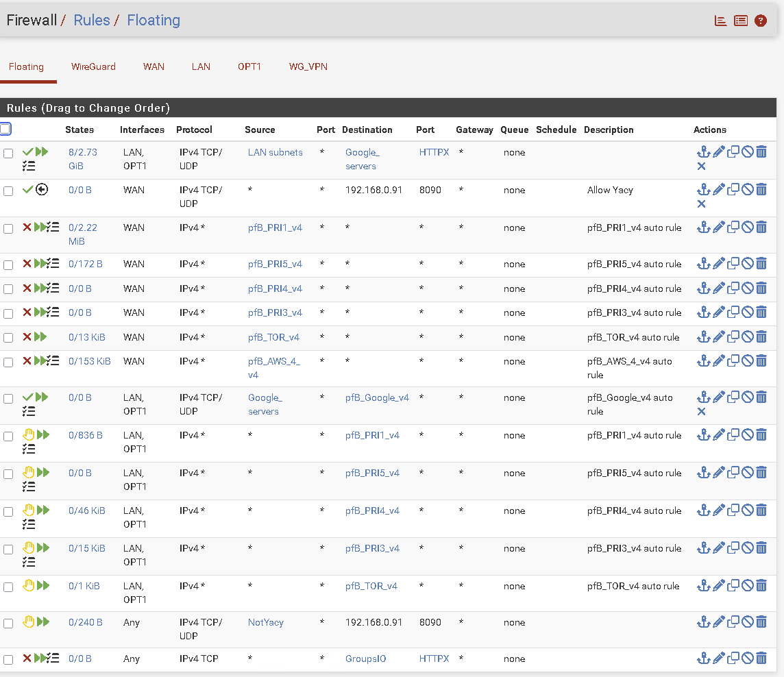This screenshot has height=677, width=784.
Task: Disable the pfB_PRI5_v4 WAN auto rule
Action: pyautogui.click(x=748, y=264)
